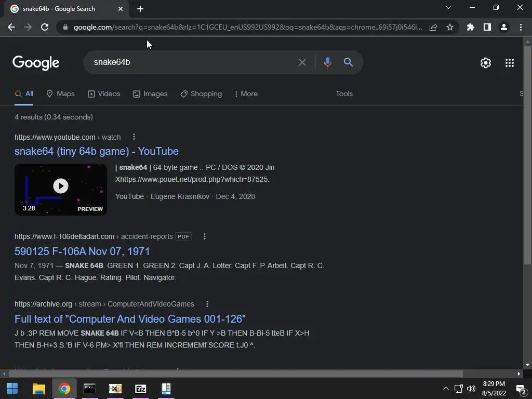The height and width of the screenshot is (399, 532).
Task: Open a new tab with plus button
Action: (140, 9)
